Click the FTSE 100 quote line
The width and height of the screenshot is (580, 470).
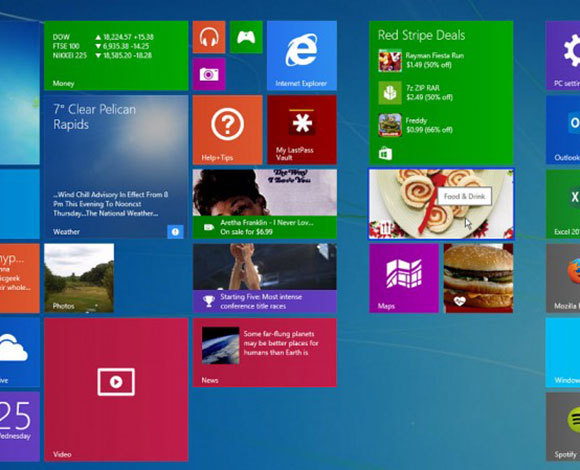pyautogui.click(x=101, y=46)
